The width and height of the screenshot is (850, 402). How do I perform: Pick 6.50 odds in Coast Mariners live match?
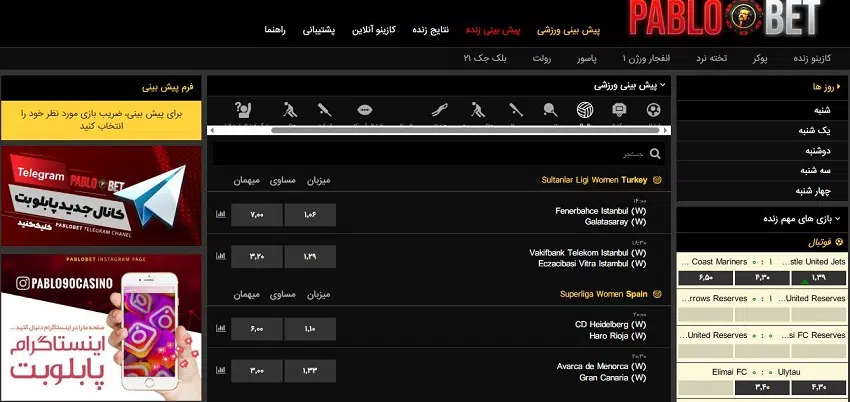click(705, 278)
